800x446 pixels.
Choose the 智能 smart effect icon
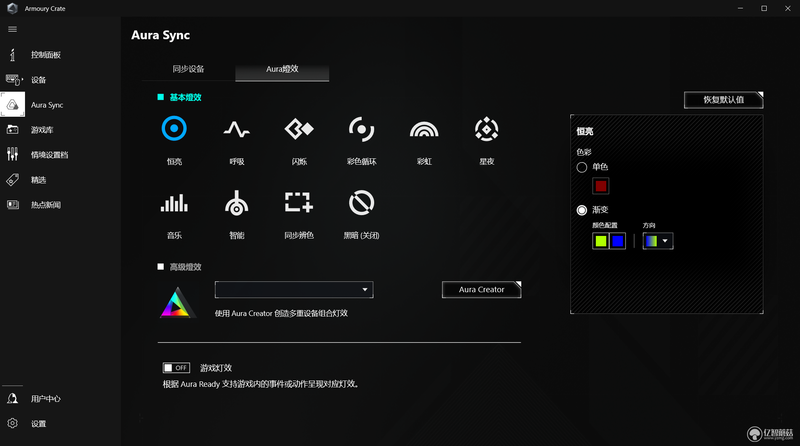pos(237,203)
